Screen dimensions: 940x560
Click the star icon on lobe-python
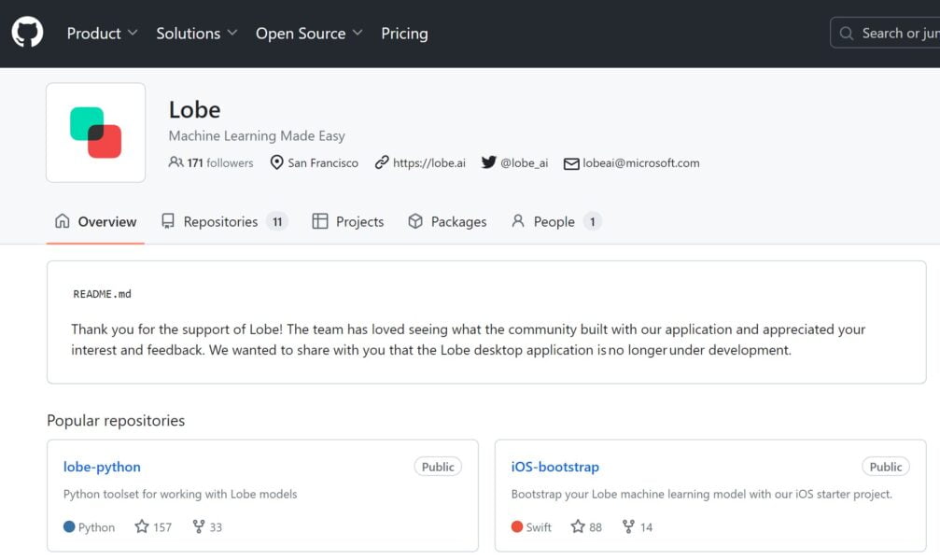click(x=142, y=526)
